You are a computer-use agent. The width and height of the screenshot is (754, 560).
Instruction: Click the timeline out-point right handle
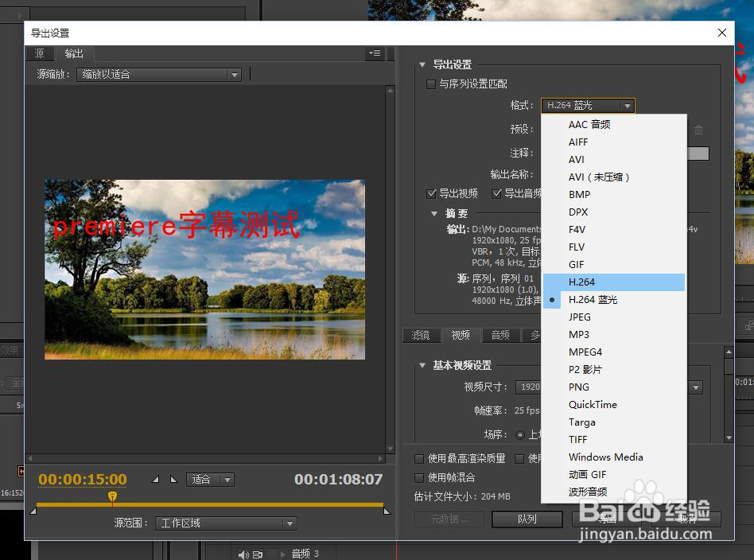(387, 511)
